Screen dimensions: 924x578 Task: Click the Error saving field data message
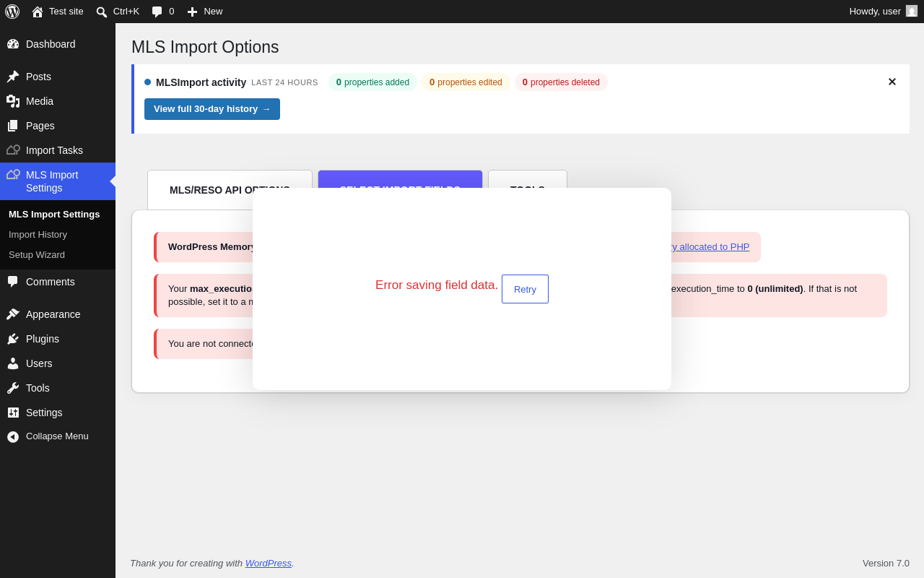437,285
